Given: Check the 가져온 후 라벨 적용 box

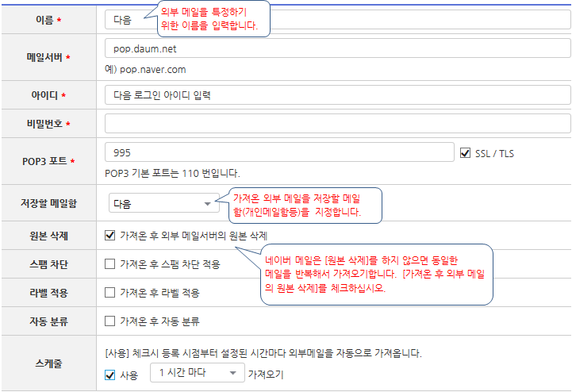Looking at the screenshot, I should pos(110,293).
